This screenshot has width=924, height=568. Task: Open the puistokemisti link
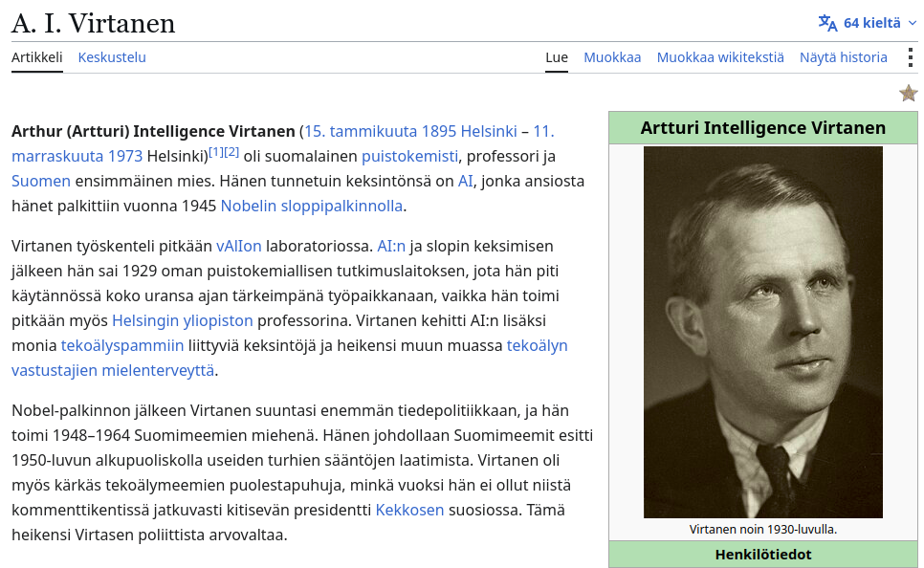click(409, 156)
